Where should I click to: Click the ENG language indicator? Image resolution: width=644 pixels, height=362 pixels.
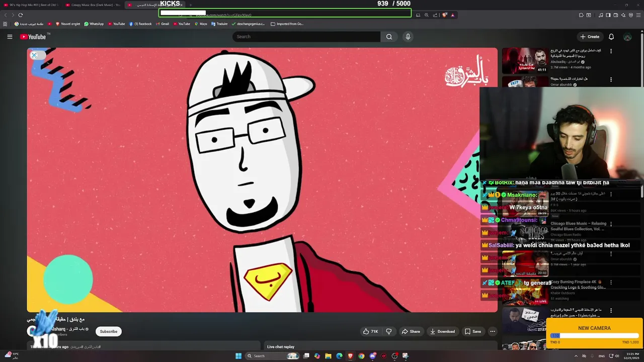[601, 356]
